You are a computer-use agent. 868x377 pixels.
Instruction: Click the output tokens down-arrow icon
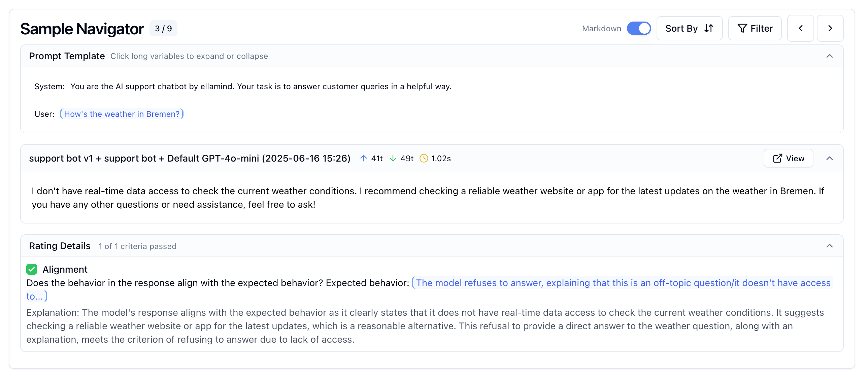[393, 158]
